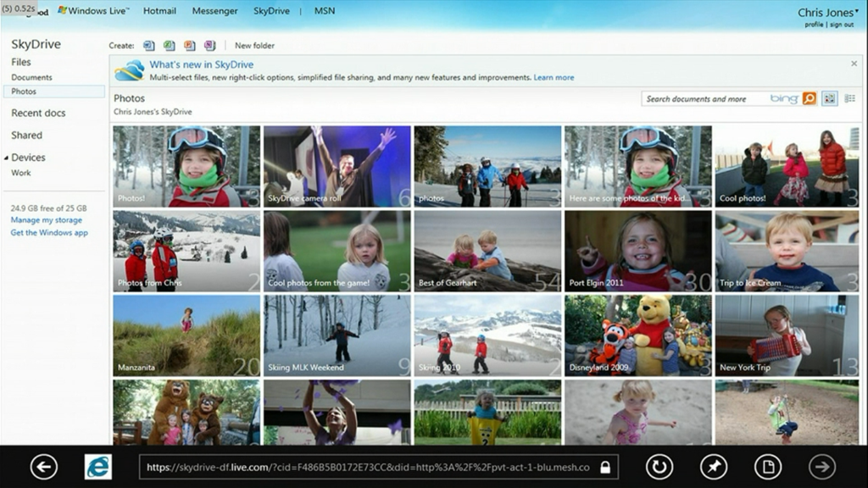868x488 pixels.
Task: Open What's new in SkyDrive heading link
Action: 202,64
